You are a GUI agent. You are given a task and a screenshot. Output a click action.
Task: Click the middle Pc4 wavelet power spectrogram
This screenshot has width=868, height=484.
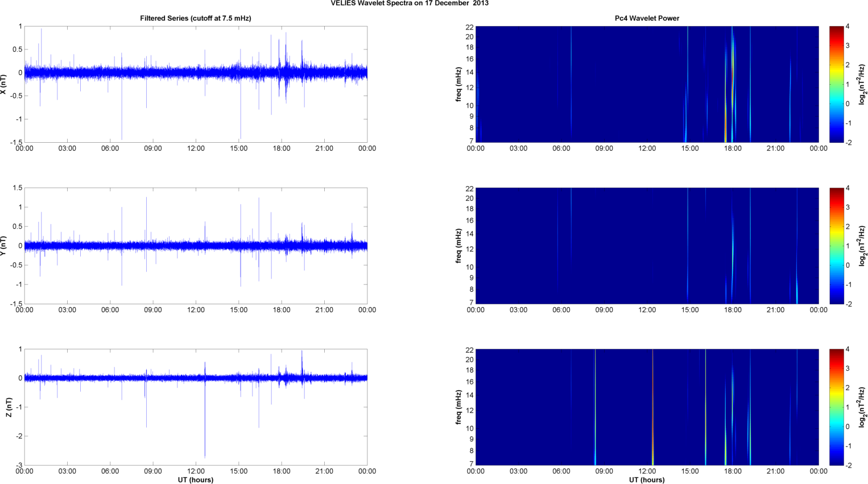647,246
